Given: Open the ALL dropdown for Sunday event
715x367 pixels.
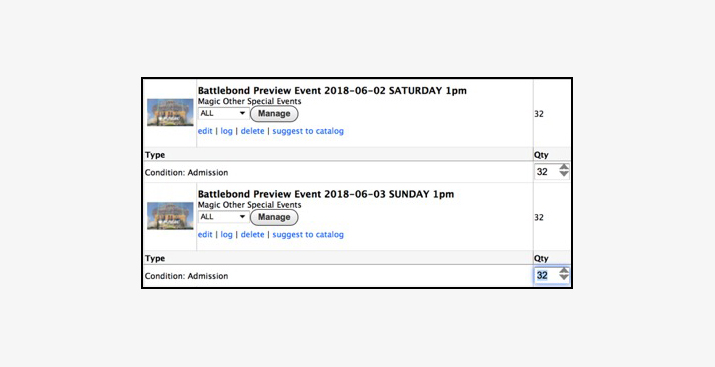Looking at the screenshot, I should coord(223,217).
